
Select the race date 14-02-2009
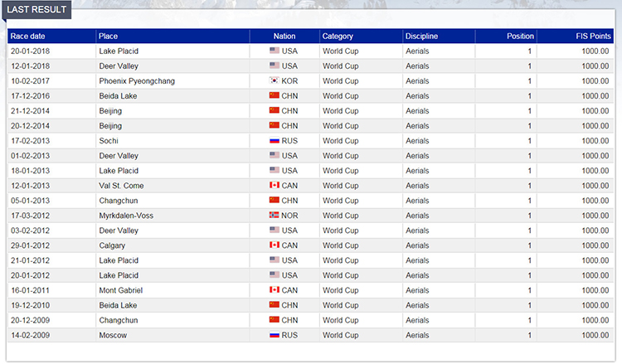[32, 335]
